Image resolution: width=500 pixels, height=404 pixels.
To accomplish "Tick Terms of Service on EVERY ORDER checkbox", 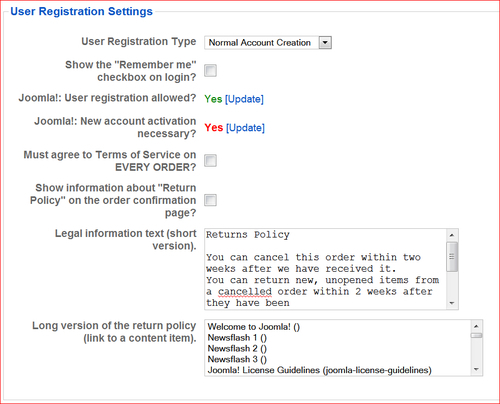I will tap(210, 161).
